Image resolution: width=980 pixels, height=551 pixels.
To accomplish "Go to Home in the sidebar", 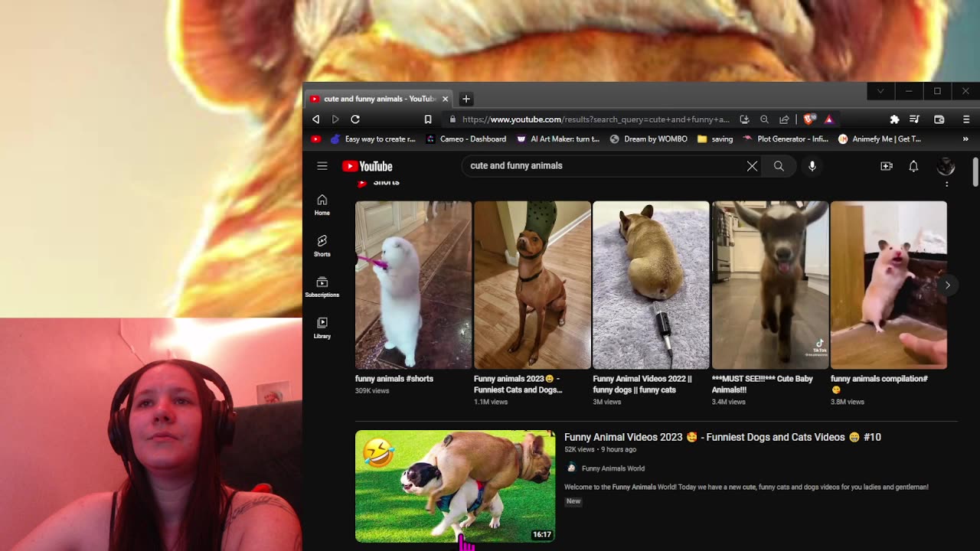I will point(322,204).
